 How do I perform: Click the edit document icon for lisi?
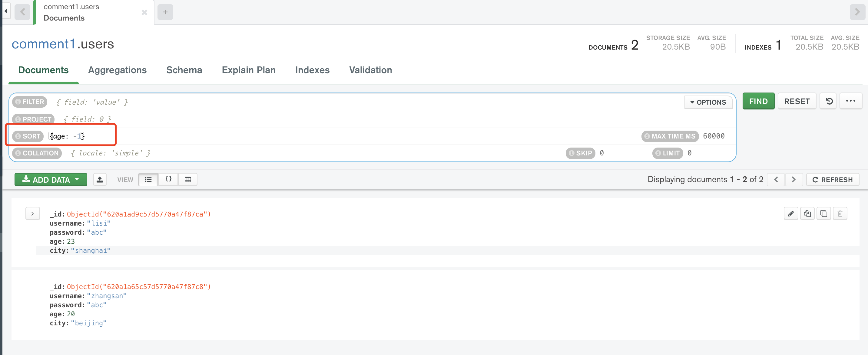pos(790,215)
